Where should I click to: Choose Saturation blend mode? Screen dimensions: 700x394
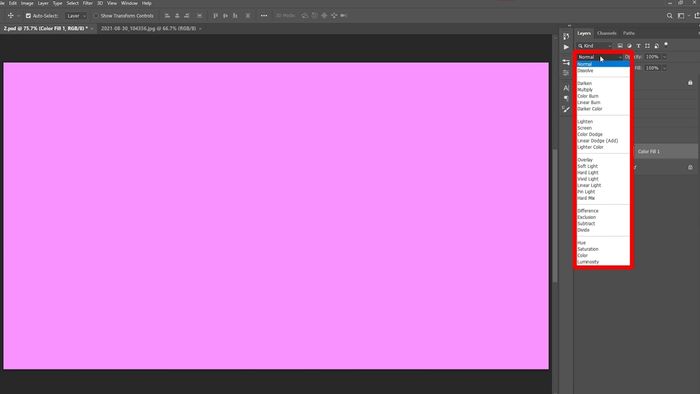click(x=603, y=249)
